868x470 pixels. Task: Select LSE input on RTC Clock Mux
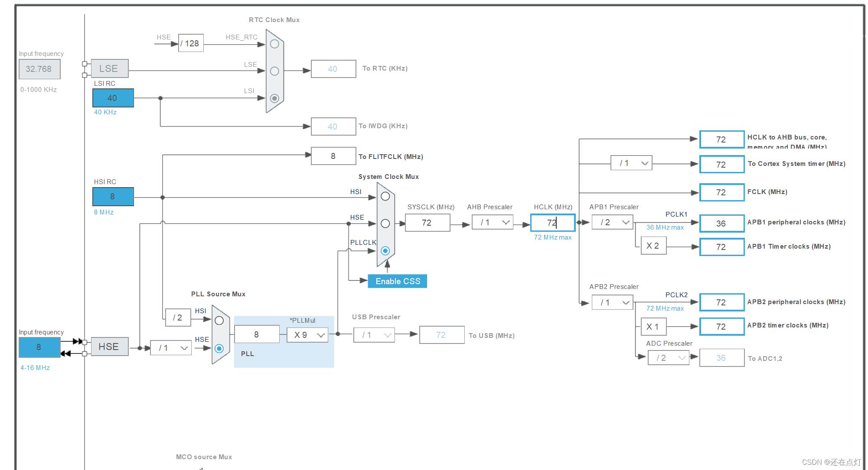[274, 71]
